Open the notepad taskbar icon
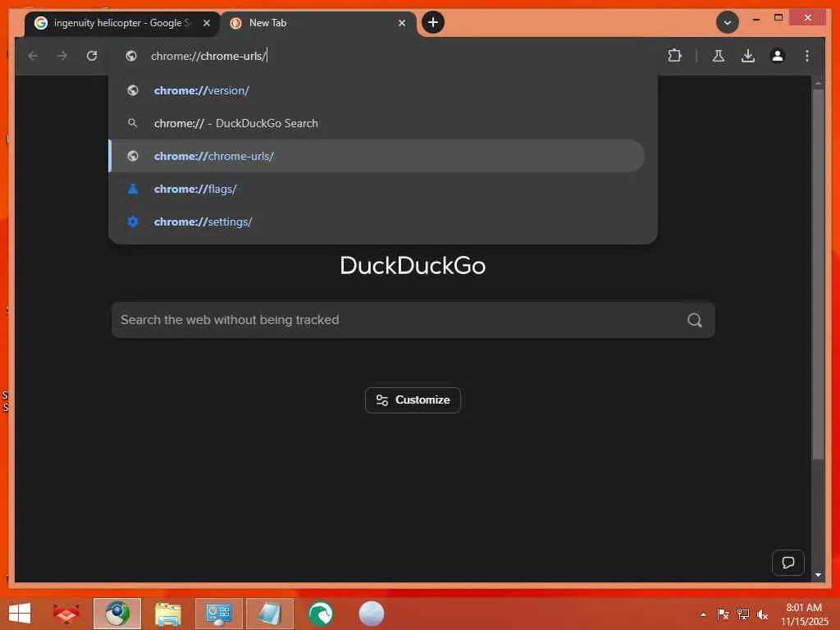Screen dimensions: 840x630 pyautogui.click(x=270, y=614)
